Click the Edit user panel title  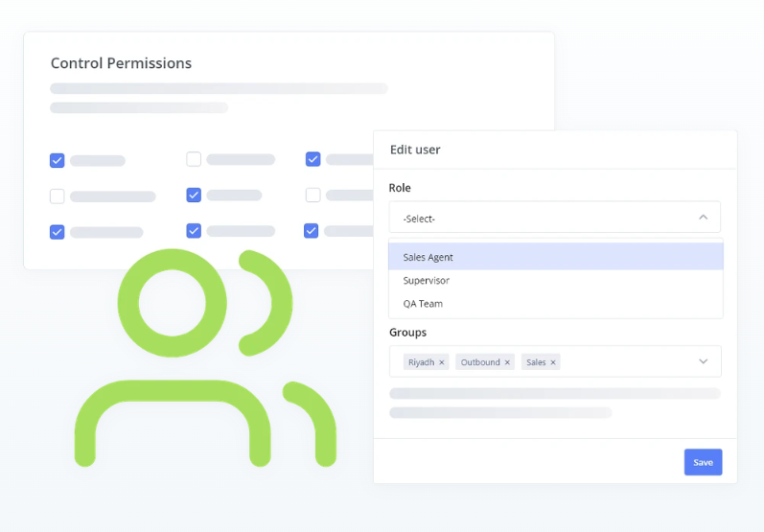coord(415,150)
